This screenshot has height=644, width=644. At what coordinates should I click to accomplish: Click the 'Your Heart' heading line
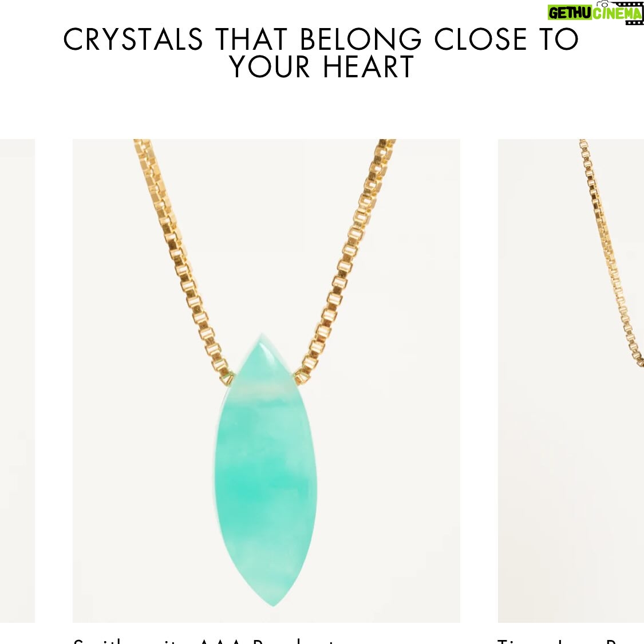pyautogui.click(x=322, y=66)
